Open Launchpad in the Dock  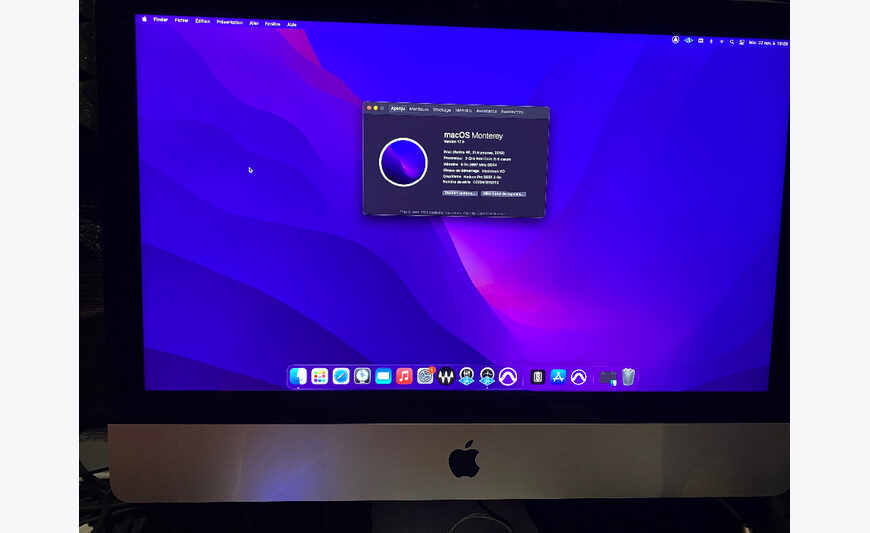(320, 376)
